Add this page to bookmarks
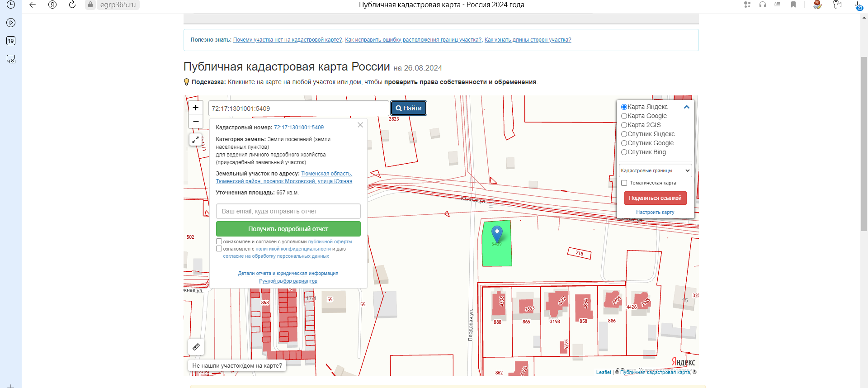The image size is (868, 388). (793, 5)
